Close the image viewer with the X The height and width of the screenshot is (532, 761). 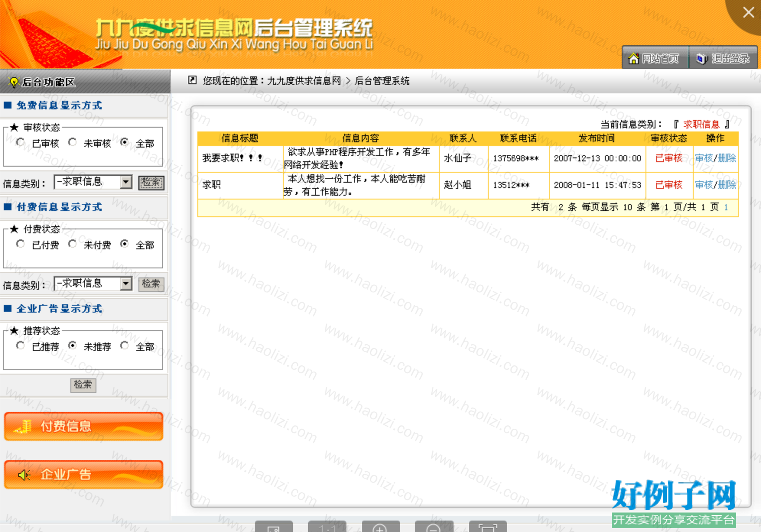(748, 13)
